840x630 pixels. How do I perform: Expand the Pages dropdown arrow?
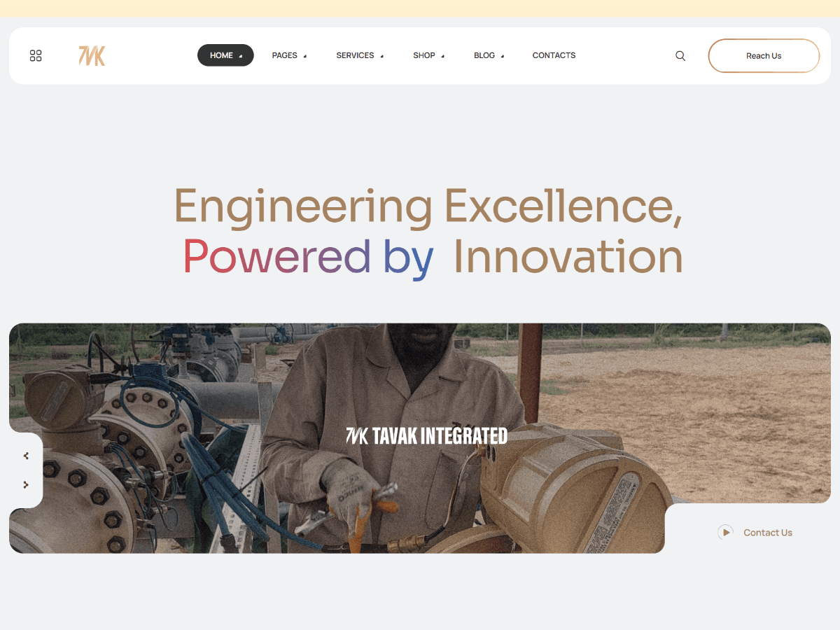[305, 56]
